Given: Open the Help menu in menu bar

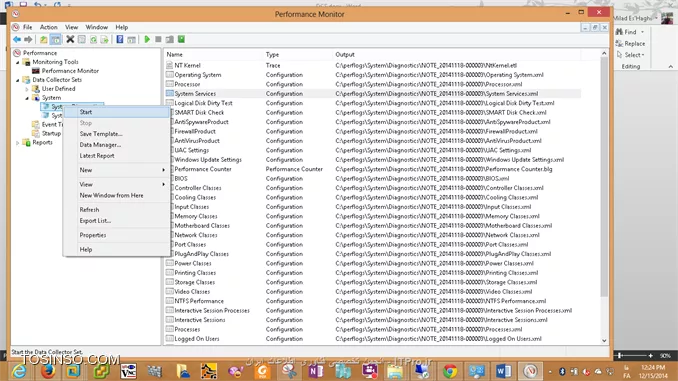Looking at the screenshot, I should [x=122, y=27].
